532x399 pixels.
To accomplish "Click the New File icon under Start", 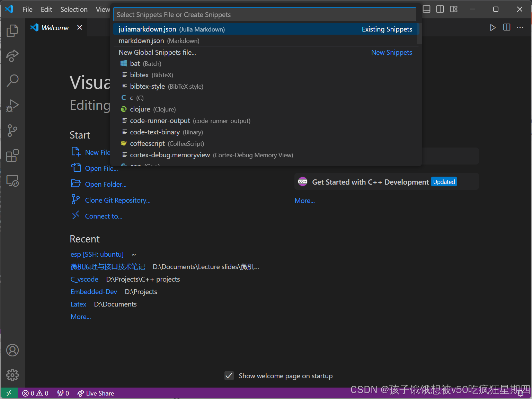I will pos(76,152).
